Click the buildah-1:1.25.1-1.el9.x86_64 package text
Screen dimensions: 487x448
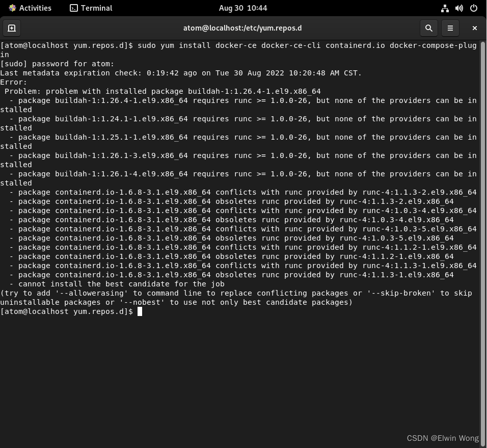point(121,137)
